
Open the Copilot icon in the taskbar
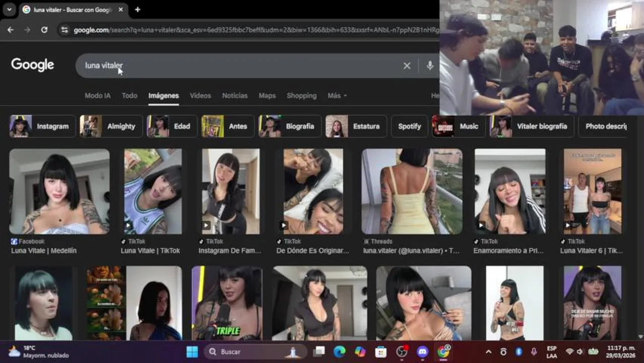click(360, 351)
